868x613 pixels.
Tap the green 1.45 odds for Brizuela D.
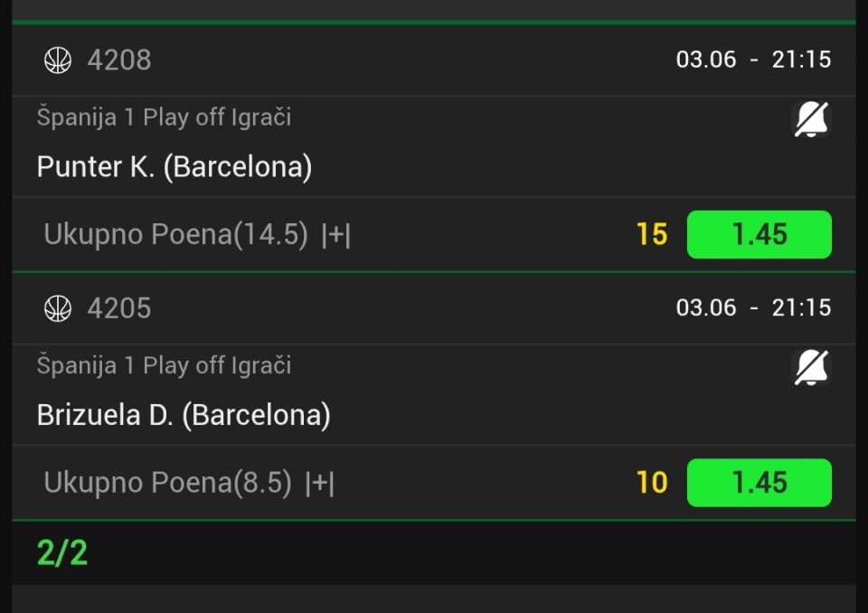point(759,483)
